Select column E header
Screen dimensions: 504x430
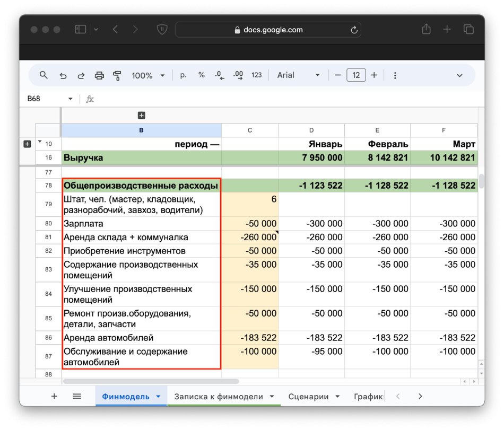377,130
